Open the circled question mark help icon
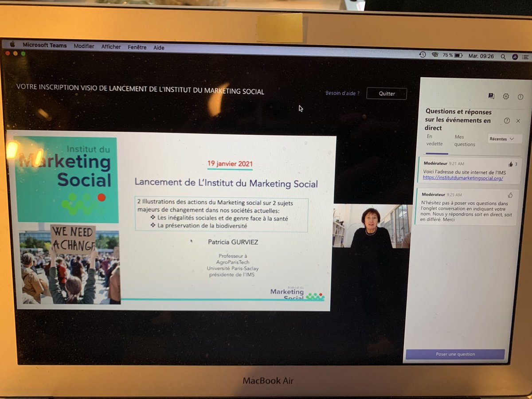Image resolution: width=532 pixels, height=399 pixels. pos(507,120)
